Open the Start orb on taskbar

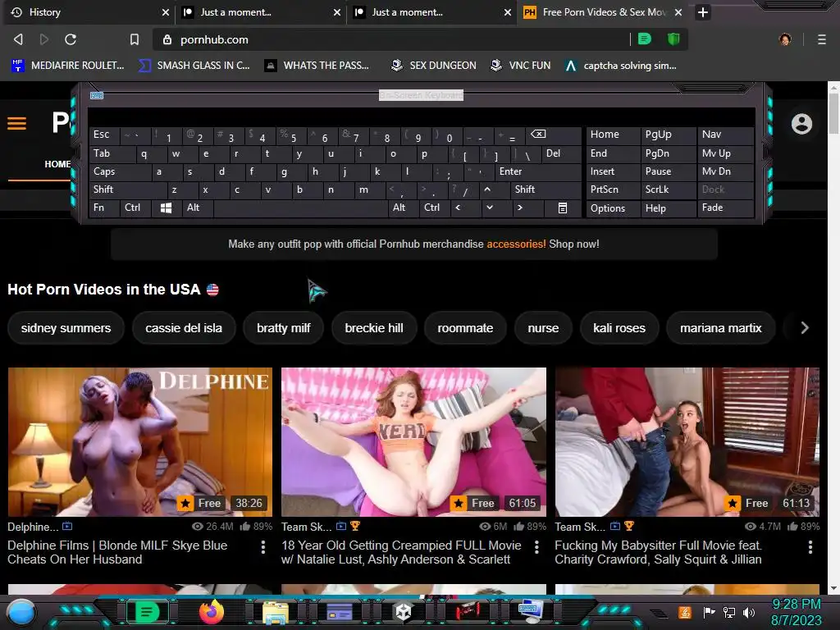click(x=21, y=612)
